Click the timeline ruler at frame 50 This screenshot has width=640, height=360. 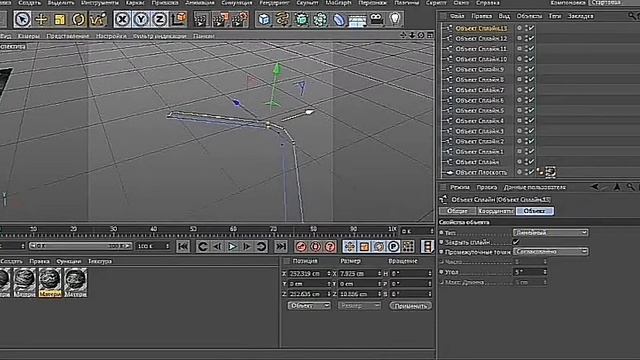point(193,229)
